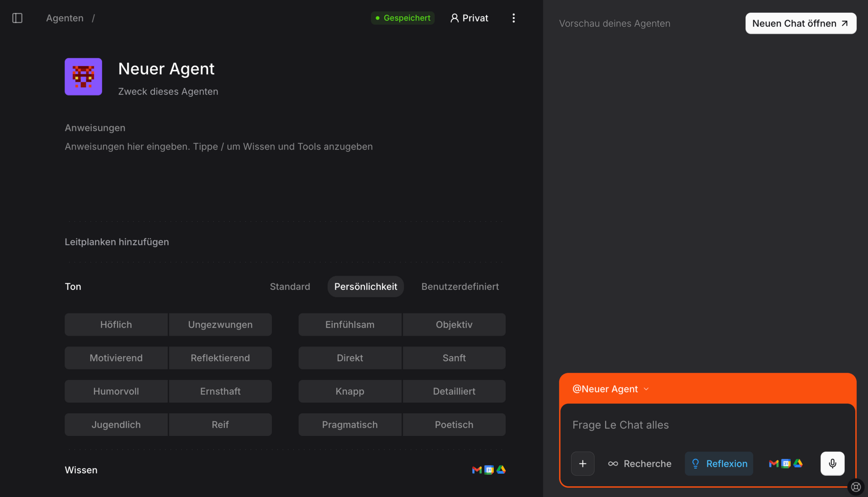The width and height of the screenshot is (868, 497).
Task: Open connector icons in chat box
Action: pyautogui.click(x=786, y=464)
